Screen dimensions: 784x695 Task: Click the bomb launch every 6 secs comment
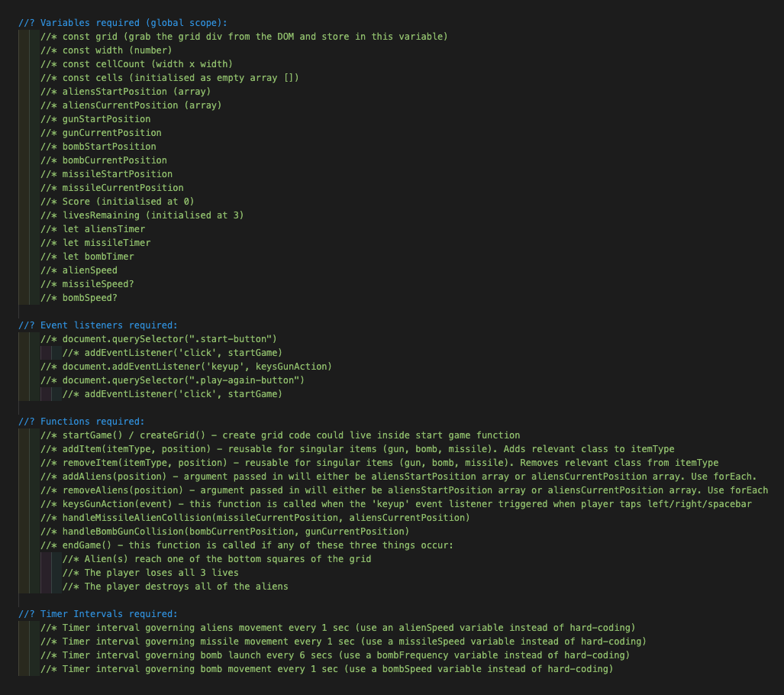tap(336, 655)
